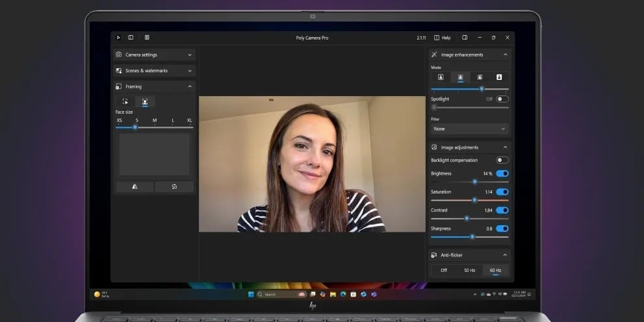Click the pause icon in the title bar
The image size is (644, 322).
pyautogui.click(x=147, y=38)
